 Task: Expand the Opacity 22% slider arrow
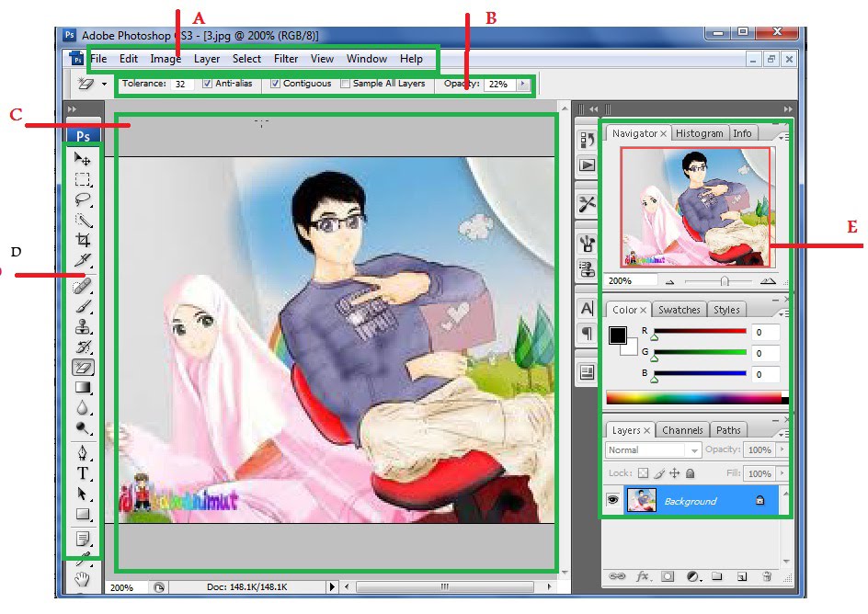(523, 84)
